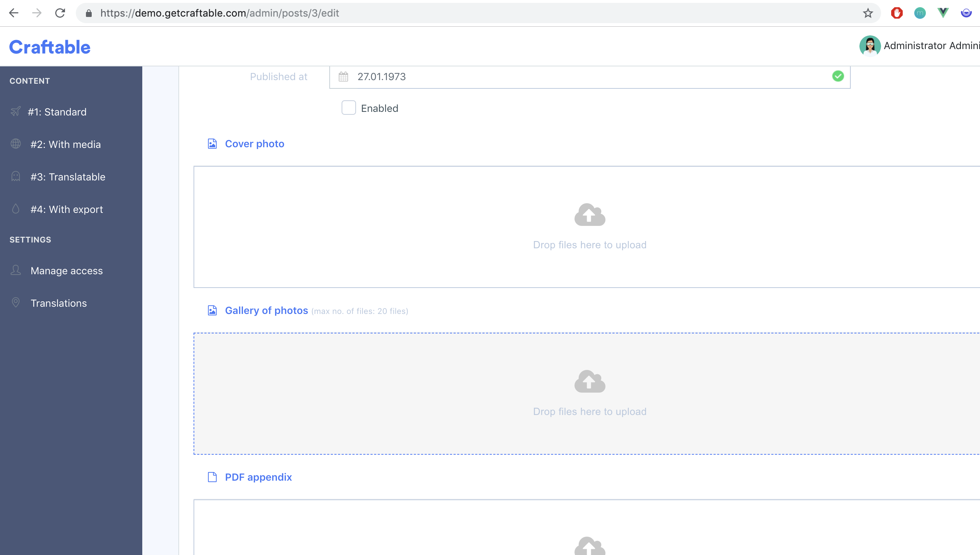Go back with the browser back arrow

pos(14,13)
